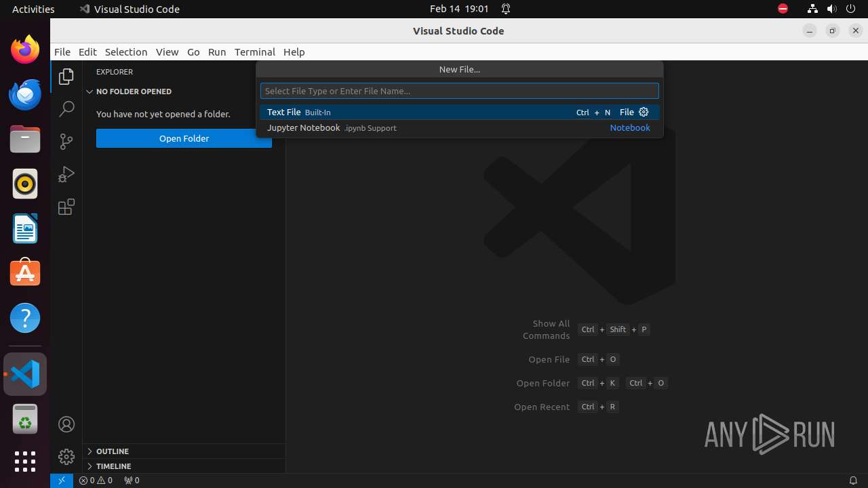Open the Terminal menu
The image size is (868, 488).
[255, 52]
